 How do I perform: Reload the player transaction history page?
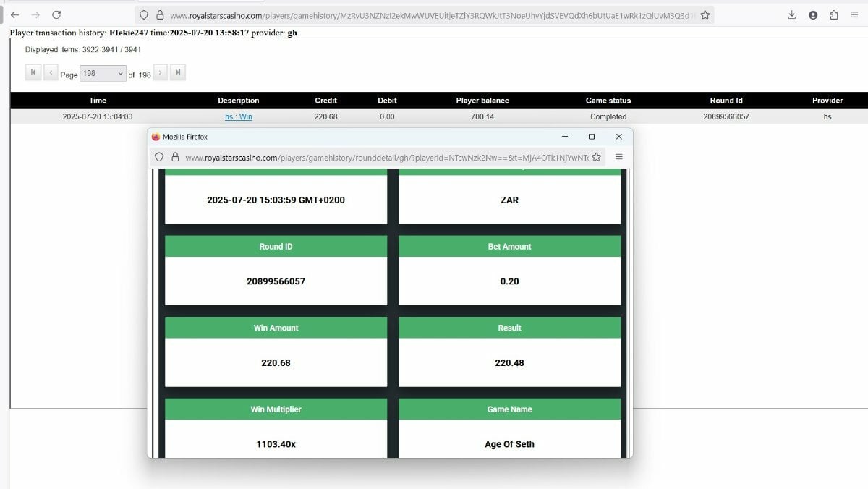pos(56,14)
